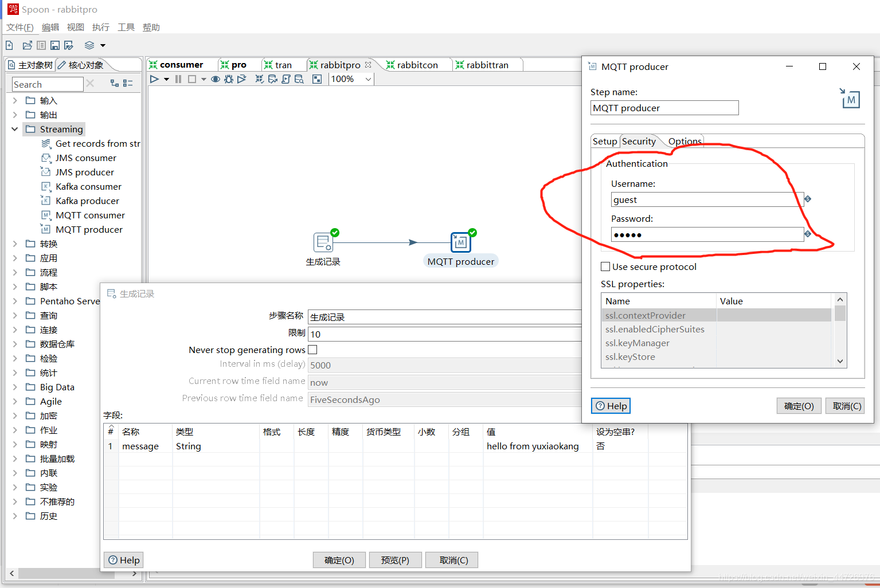Open the 100% zoom dropdown

coord(368,79)
